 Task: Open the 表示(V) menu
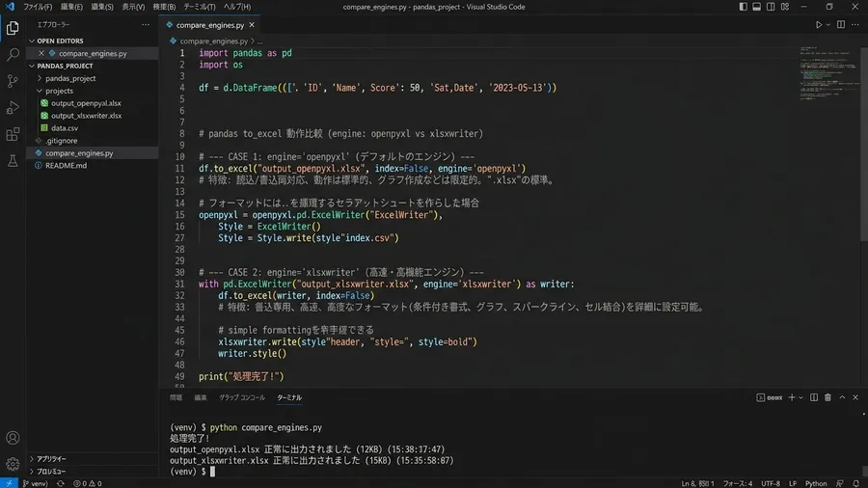point(133,7)
